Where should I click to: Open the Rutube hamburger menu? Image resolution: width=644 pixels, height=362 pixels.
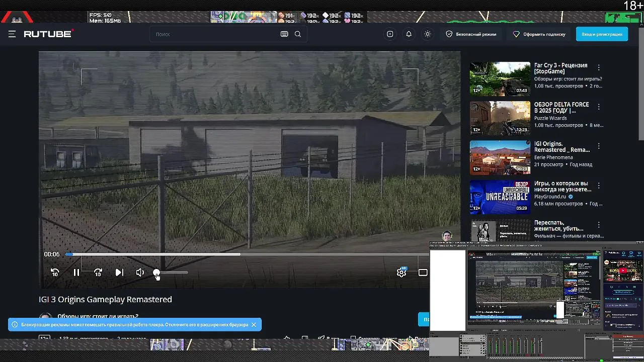point(12,34)
